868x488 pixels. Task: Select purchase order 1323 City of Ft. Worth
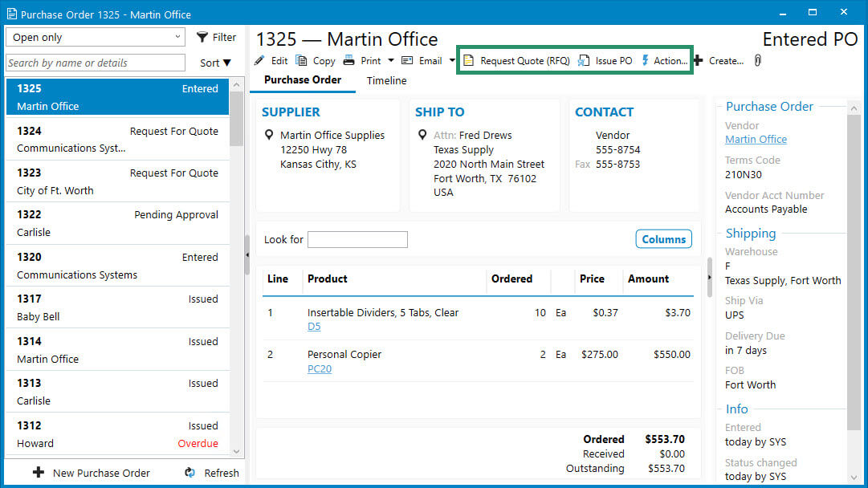click(x=117, y=181)
